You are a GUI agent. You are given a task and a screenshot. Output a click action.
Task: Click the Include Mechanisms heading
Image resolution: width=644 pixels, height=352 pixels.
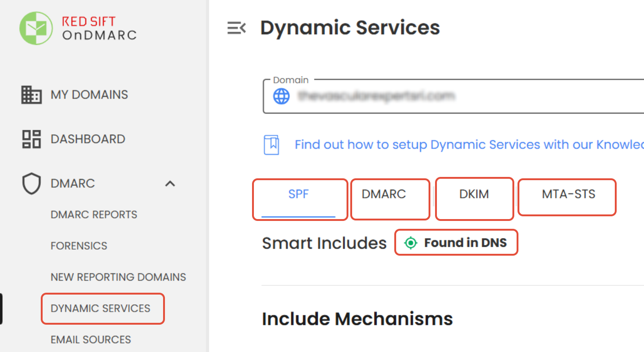pyautogui.click(x=357, y=319)
